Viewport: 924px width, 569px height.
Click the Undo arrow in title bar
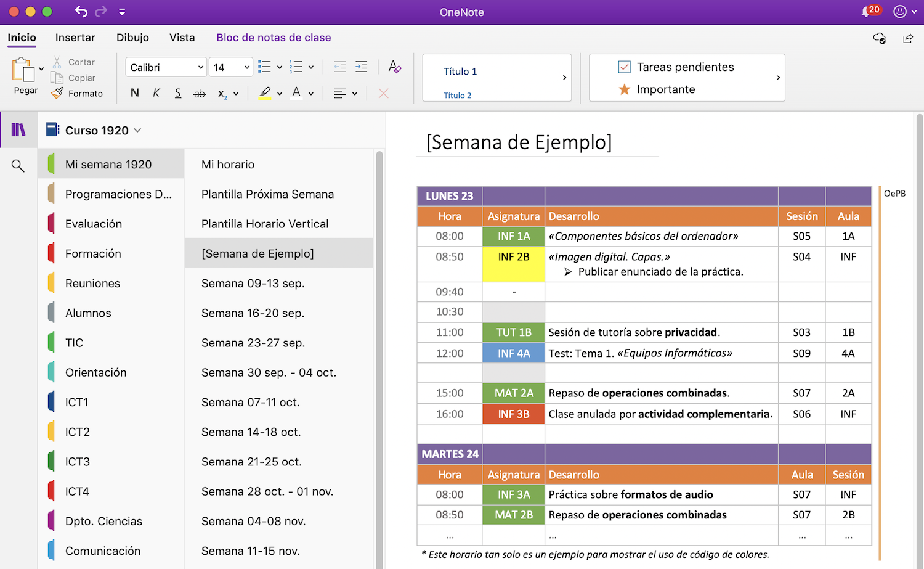[81, 12]
